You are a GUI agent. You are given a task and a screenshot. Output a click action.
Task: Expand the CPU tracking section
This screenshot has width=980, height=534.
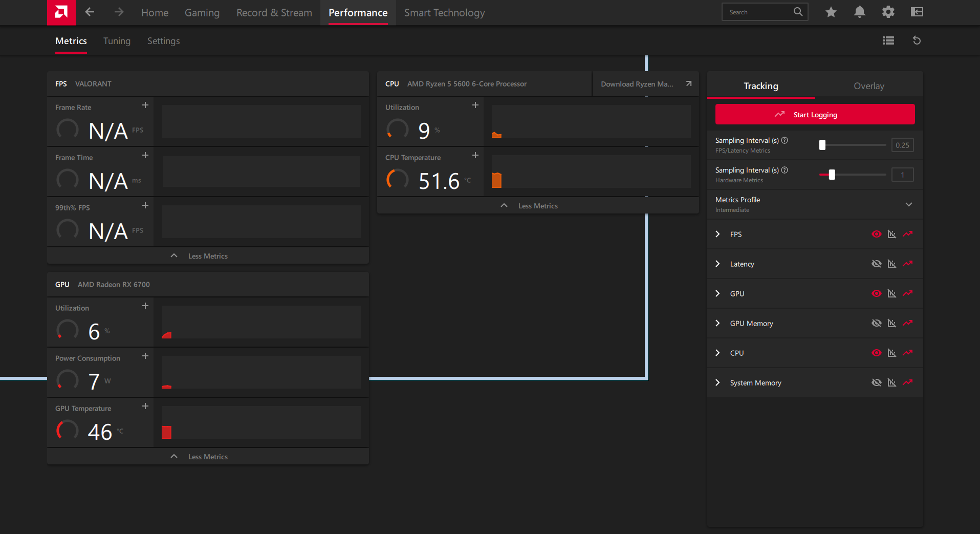(x=717, y=353)
